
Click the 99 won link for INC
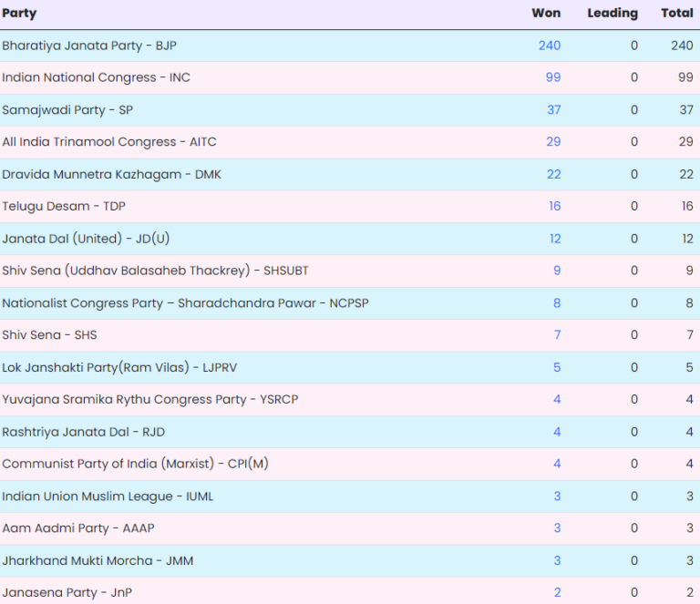553,77
